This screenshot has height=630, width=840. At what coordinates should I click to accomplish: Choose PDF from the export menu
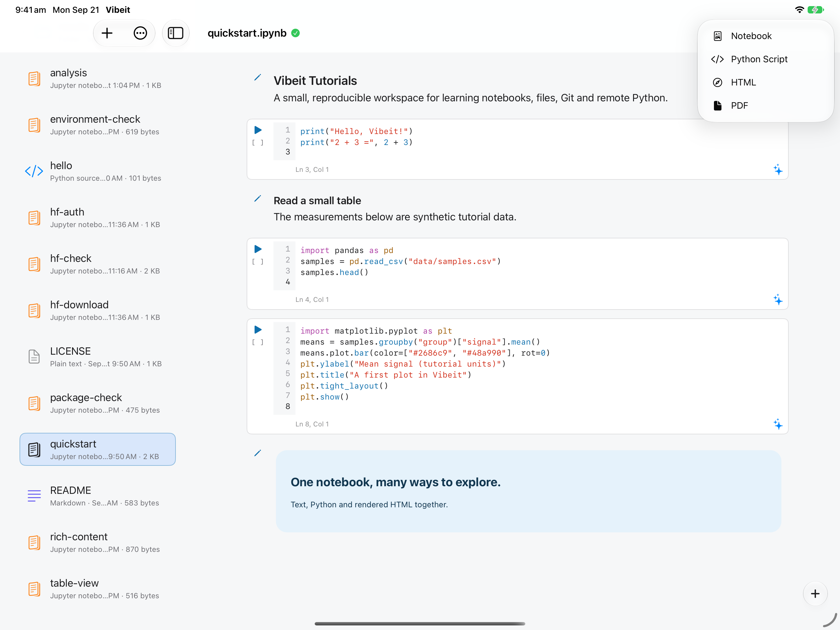766,106
